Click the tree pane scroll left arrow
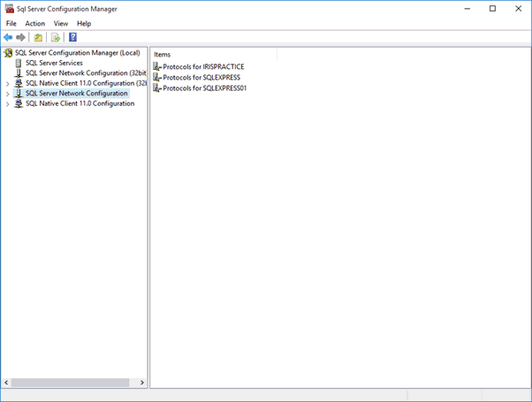Viewport: 532px width, 402px height. coord(6,383)
